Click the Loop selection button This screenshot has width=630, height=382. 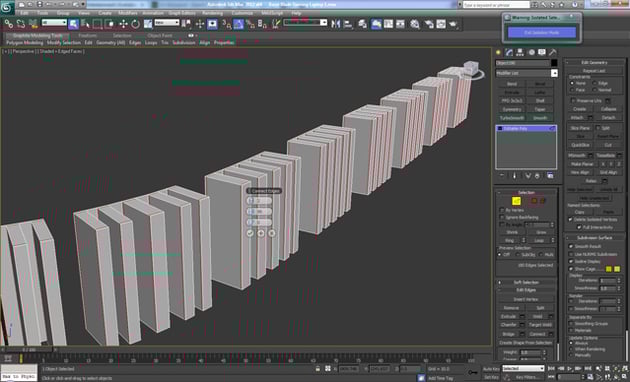point(539,240)
